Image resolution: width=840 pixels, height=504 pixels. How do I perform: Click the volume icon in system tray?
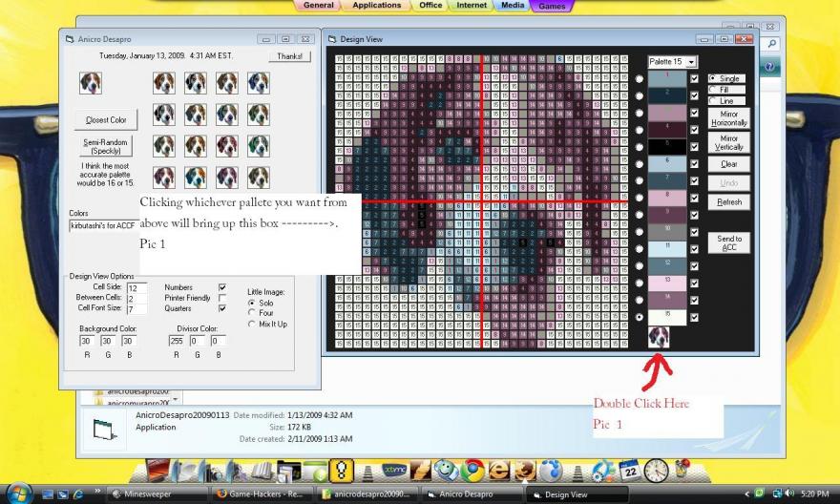789,493
